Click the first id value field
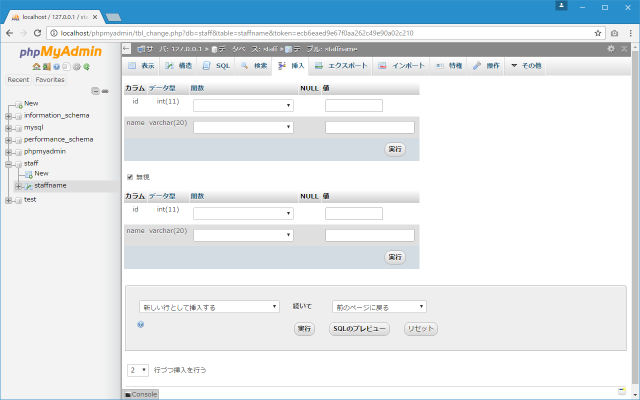This screenshot has width=640, height=400. tap(354, 105)
